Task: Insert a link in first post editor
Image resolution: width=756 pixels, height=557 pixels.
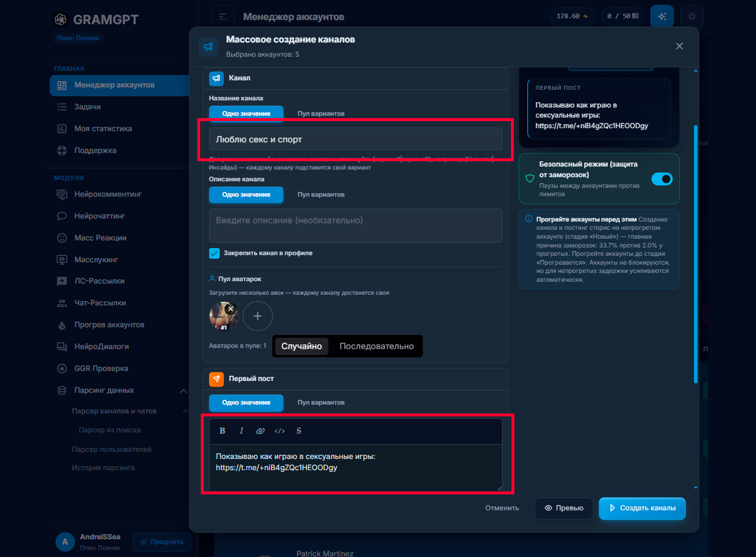Action: [260, 431]
